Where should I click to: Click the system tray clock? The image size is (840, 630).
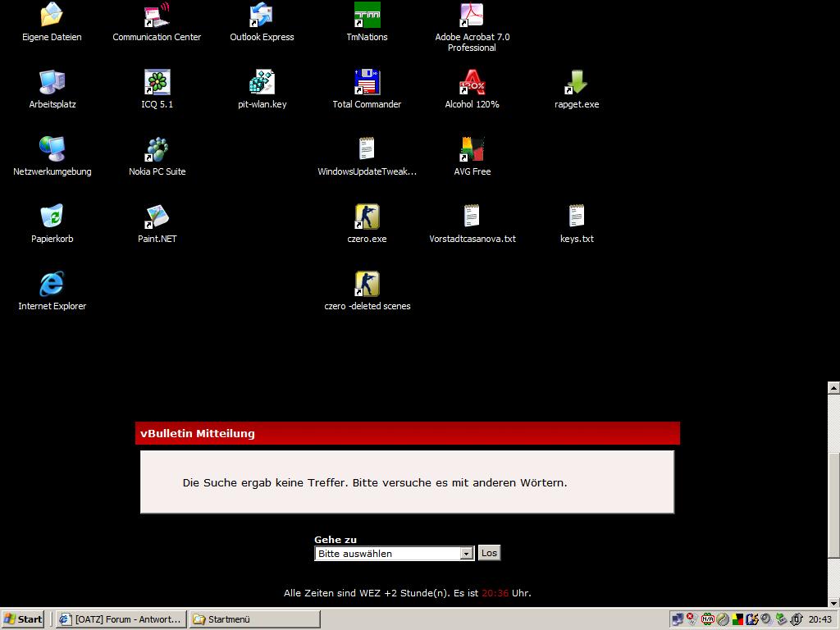[x=820, y=619]
